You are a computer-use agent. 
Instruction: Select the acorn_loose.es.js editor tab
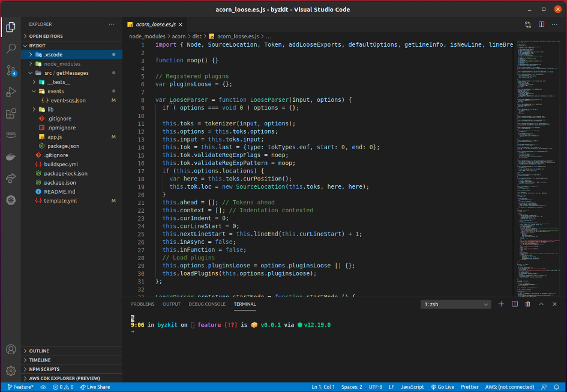click(155, 25)
